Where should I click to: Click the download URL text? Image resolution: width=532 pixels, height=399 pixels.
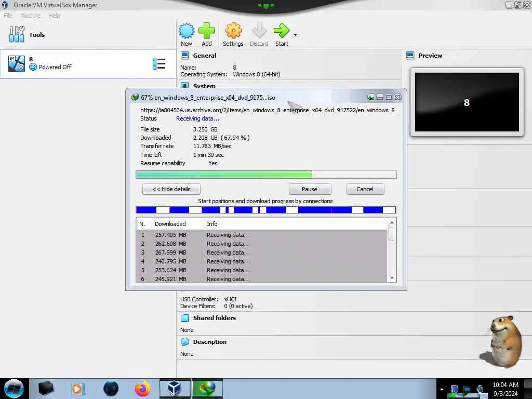click(x=269, y=110)
